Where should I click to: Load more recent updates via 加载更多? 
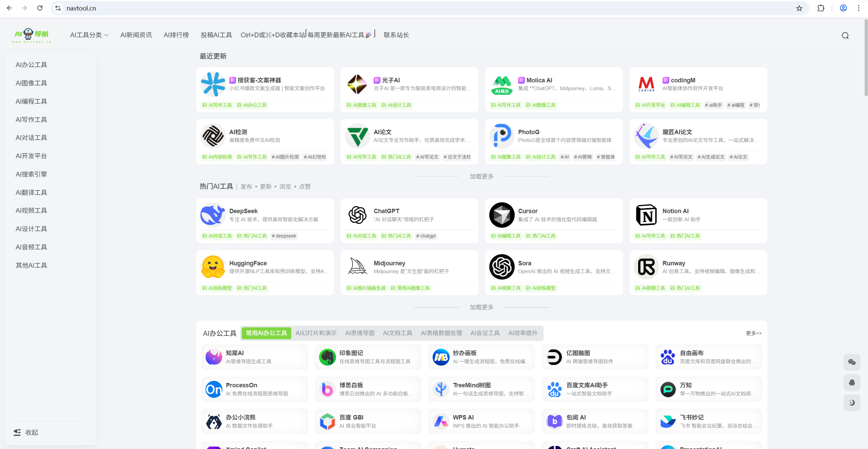(x=481, y=177)
